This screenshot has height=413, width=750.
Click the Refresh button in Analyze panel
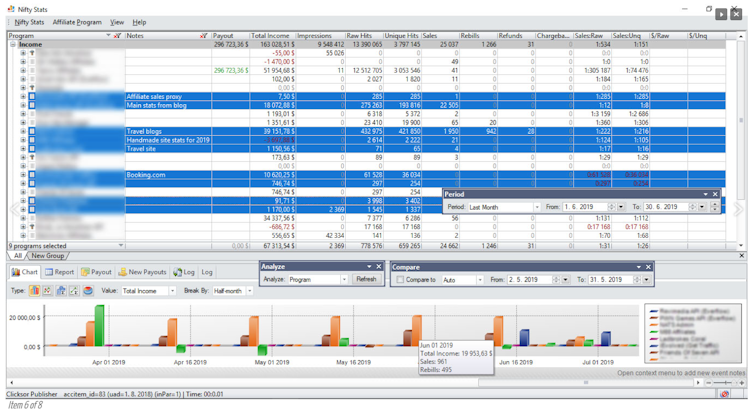click(366, 279)
